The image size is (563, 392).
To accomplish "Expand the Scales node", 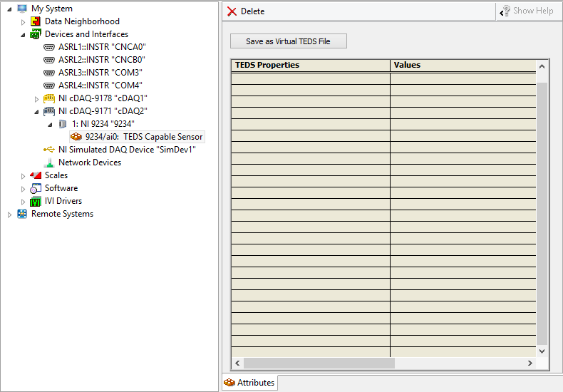I will coord(23,176).
